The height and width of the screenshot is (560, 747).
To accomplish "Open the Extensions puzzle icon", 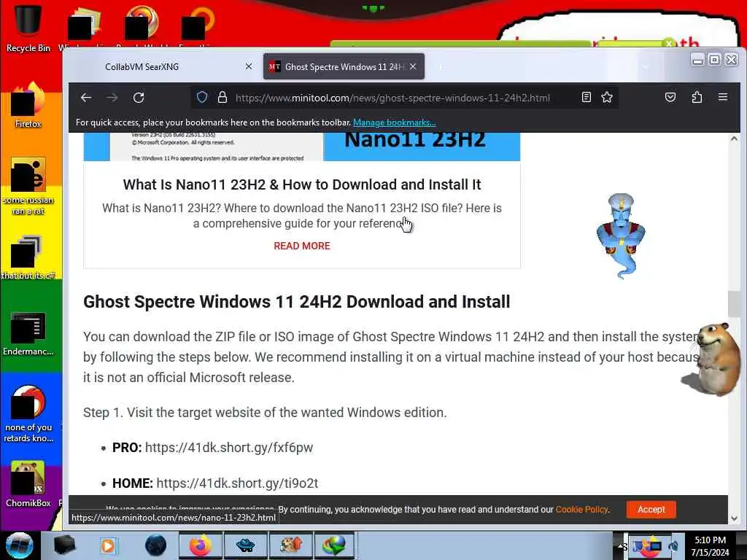I will (x=697, y=97).
